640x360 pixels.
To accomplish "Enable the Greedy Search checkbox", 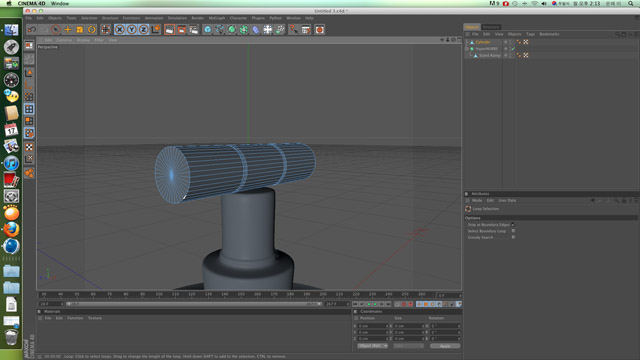I will click(x=513, y=237).
